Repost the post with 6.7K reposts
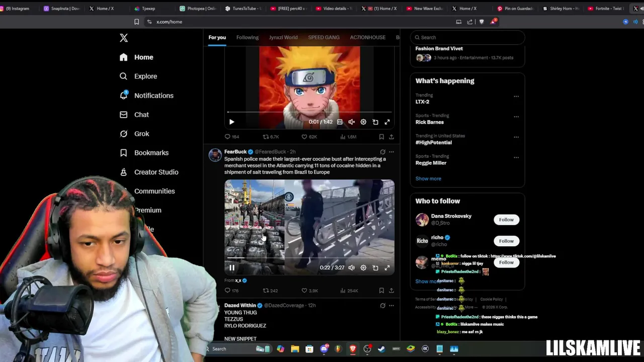 [271, 137]
